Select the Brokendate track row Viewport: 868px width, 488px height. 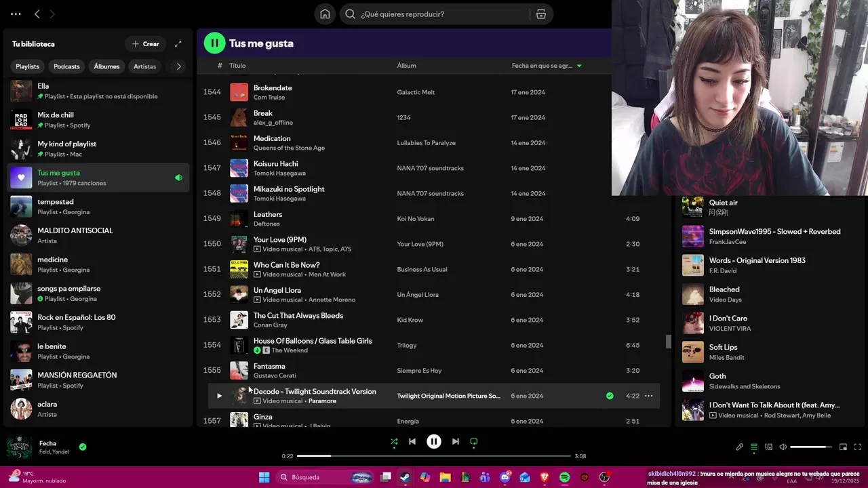click(433, 92)
